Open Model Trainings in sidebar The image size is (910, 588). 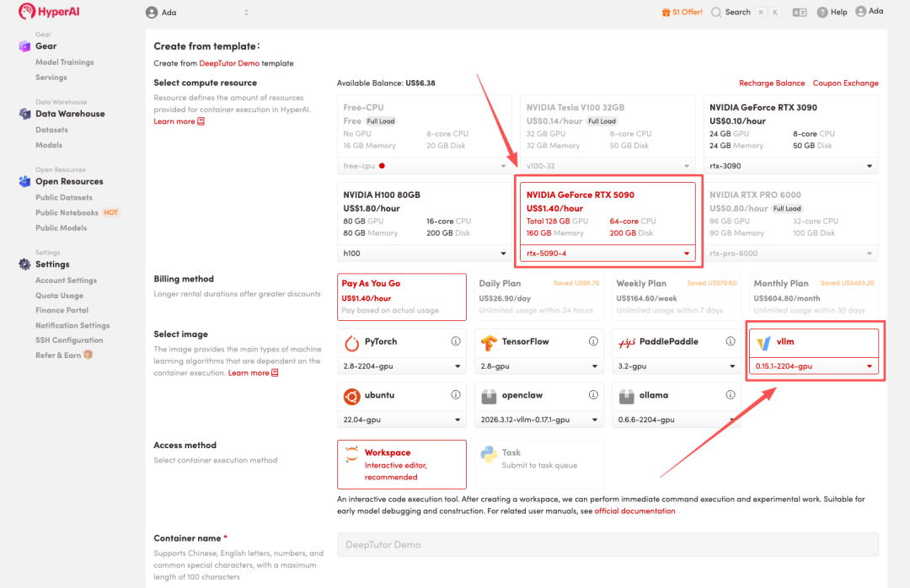64,62
